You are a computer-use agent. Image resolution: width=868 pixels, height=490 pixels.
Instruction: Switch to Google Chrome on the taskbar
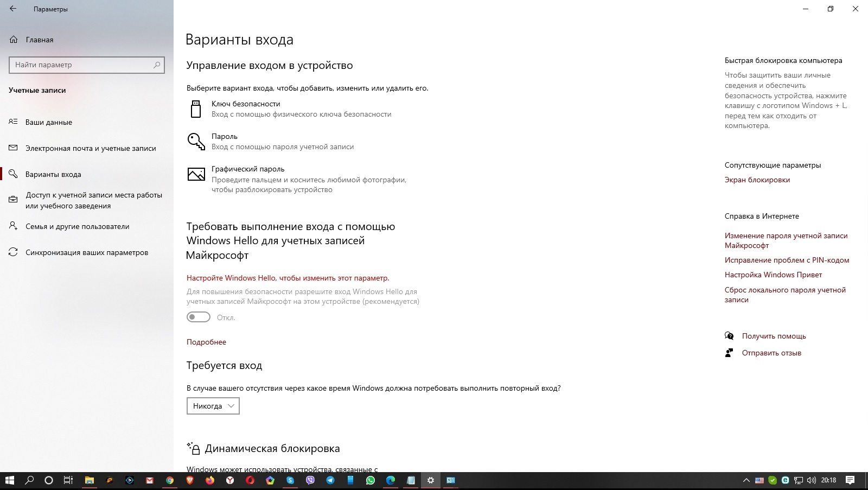[x=170, y=480]
